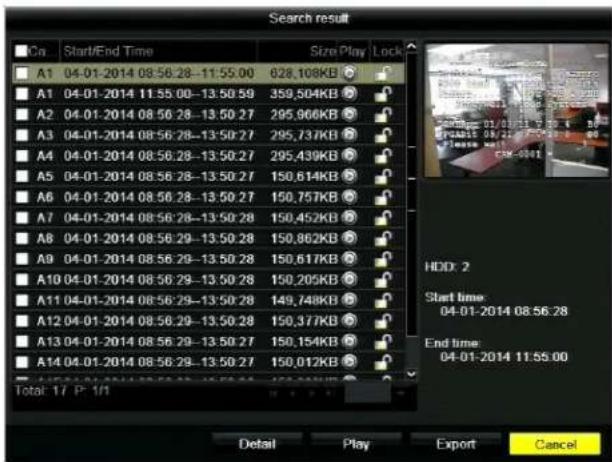Toggle the lock icon for A13
The height and width of the screenshot is (462, 612).
click(x=383, y=342)
